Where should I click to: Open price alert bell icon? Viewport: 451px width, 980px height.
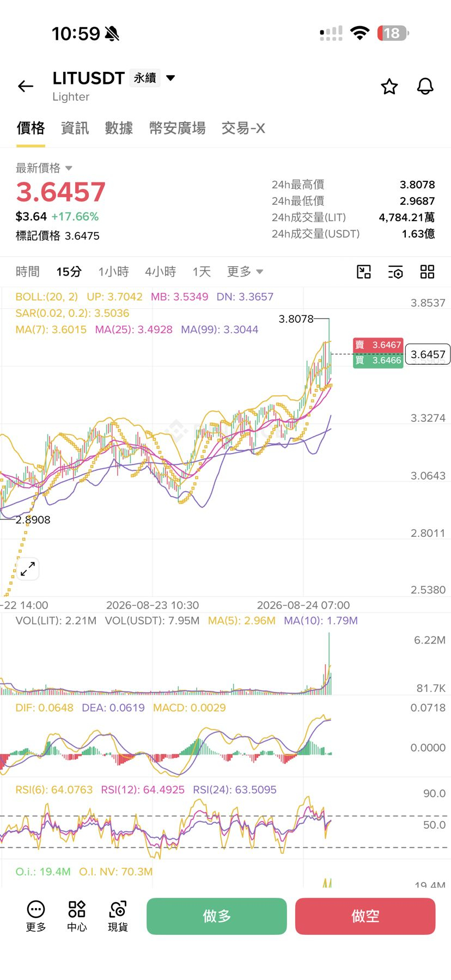point(425,86)
